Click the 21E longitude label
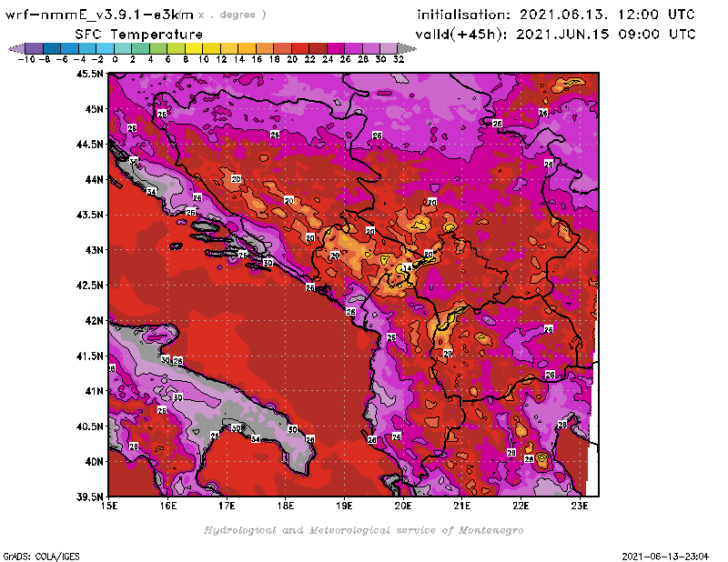The width and height of the screenshot is (728, 562). click(x=462, y=506)
